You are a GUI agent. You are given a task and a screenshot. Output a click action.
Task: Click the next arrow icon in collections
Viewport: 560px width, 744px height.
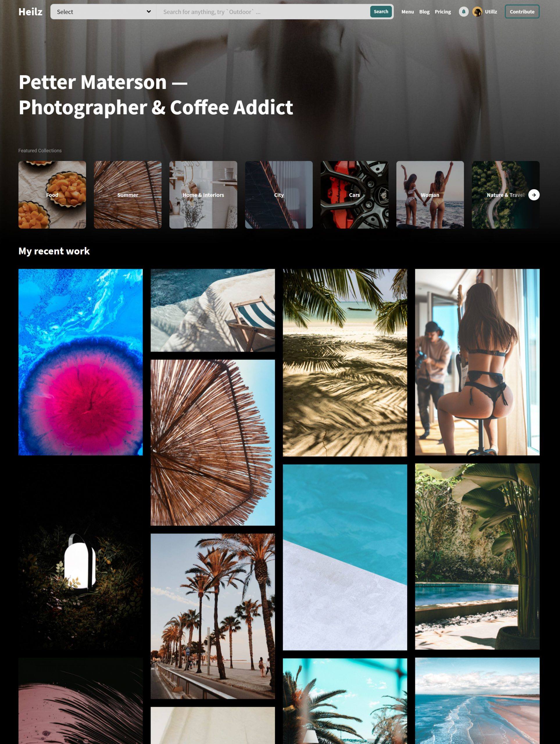[x=534, y=194]
